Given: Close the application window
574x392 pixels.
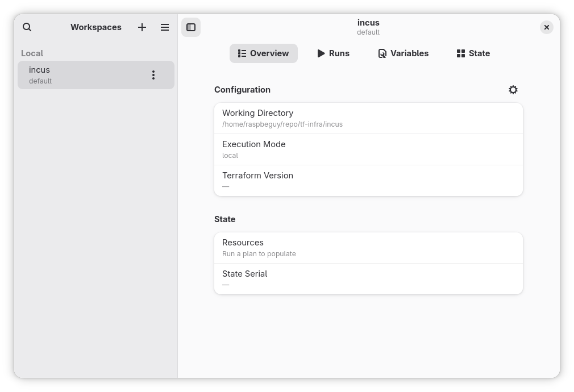Looking at the screenshot, I should 547,27.
